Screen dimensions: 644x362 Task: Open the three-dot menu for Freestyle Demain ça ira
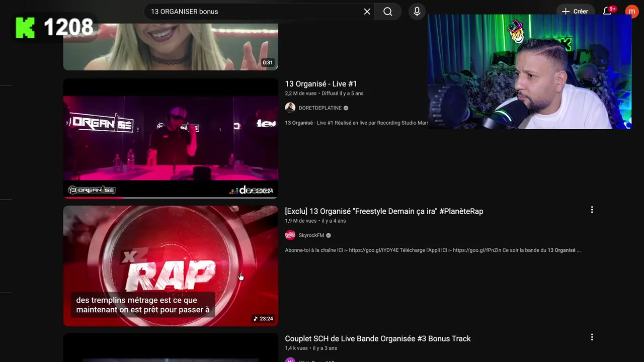click(592, 210)
